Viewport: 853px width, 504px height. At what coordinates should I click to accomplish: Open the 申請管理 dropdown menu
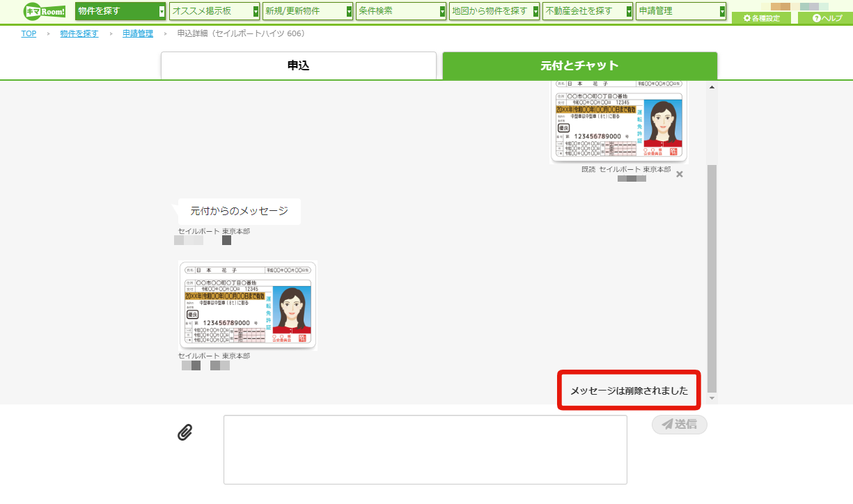[681, 11]
